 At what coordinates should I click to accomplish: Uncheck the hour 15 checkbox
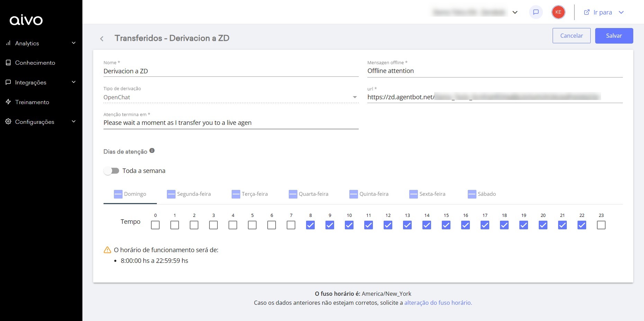pos(446,225)
